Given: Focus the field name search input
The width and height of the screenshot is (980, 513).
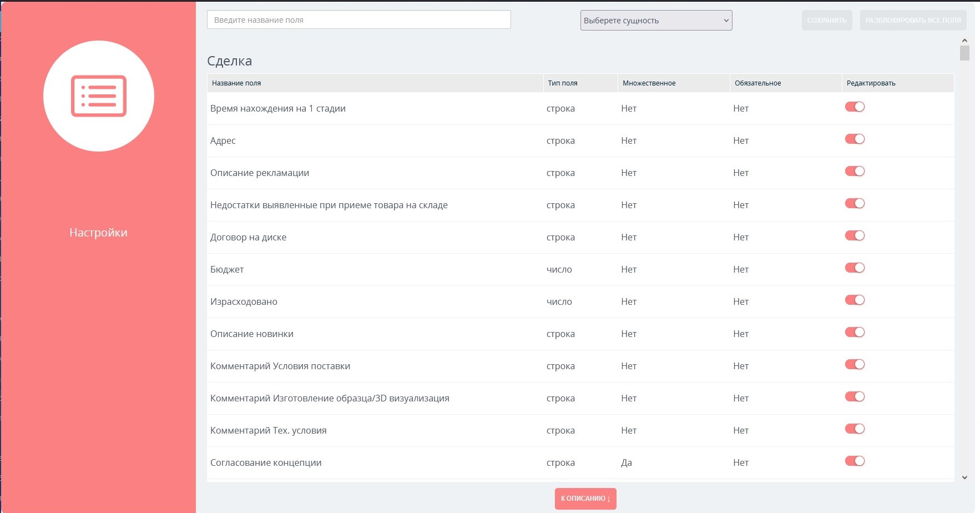Looking at the screenshot, I should (358, 20).
